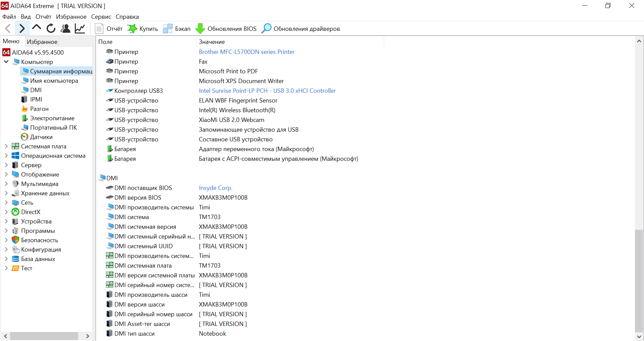Expand the Отображение node
Image resolution: width=644 pixels, height=341 pixels.
click(6, 175)
